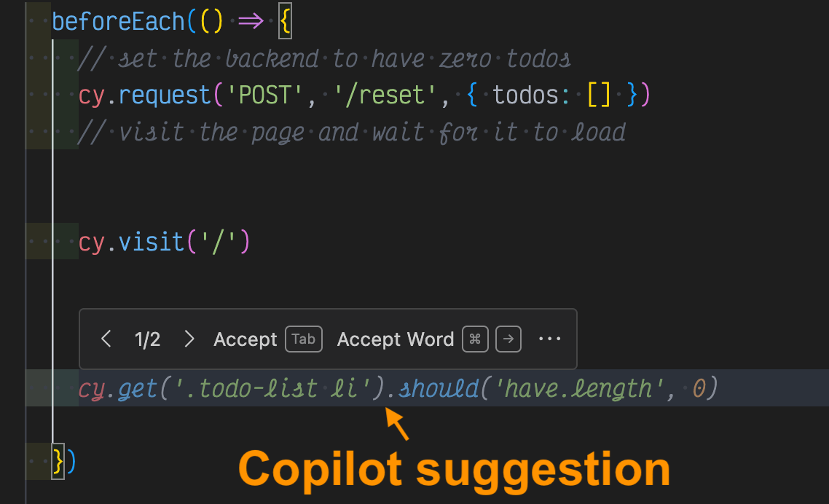The image size is (829, 504).
Task: Click the visit method in cy.visit
Action: pyautogui.click(x=152, y=242)
